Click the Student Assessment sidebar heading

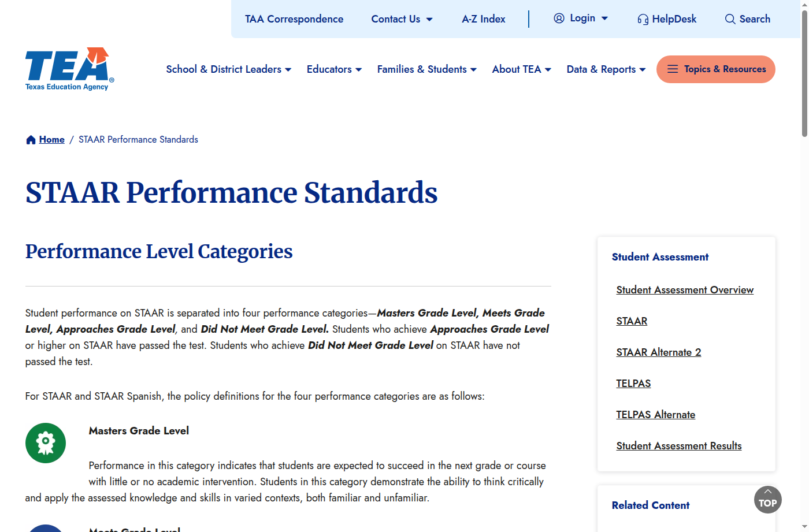pyautogui.click(x=660, y=257)
